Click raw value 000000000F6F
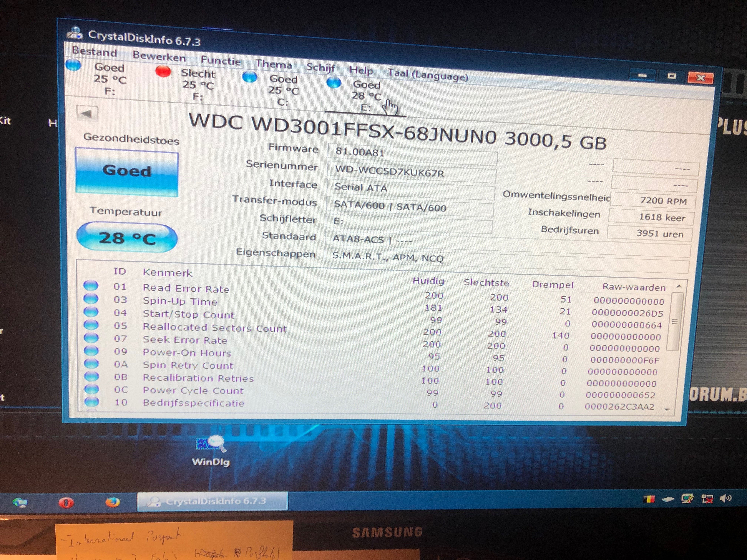This screenshot has height=560, width=747. 625,360
